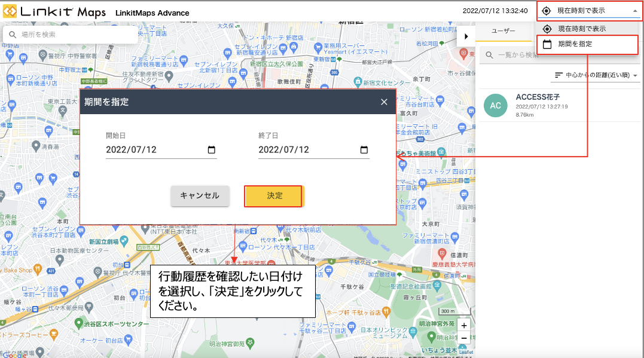Open calendar picker for 終了日
The height and width of the screenshot is (358, 644).
tap(364, 150)
